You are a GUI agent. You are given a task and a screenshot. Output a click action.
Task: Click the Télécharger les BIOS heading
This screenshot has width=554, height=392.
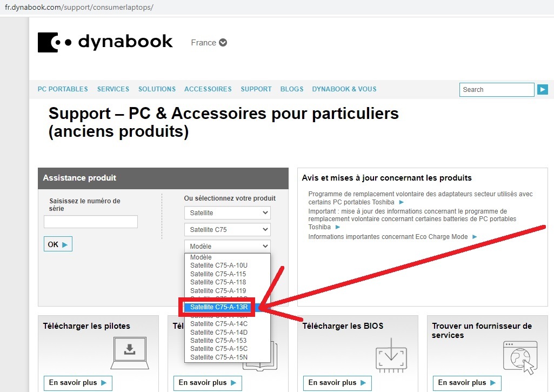click(x=343, y=326)
